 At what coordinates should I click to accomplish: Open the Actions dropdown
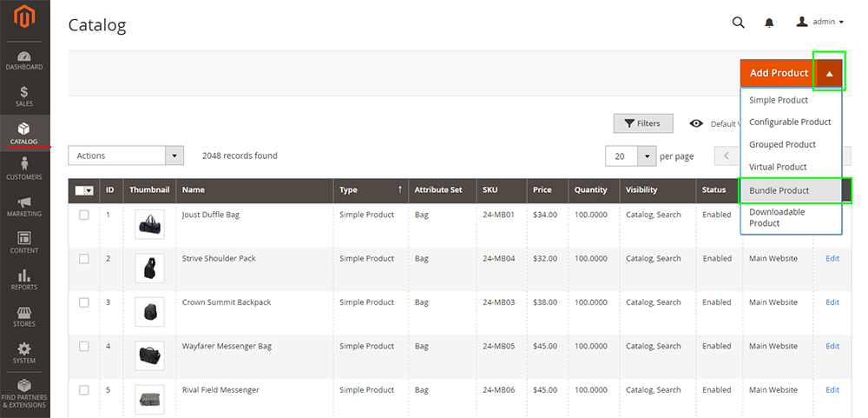click(x=126, y=156)
